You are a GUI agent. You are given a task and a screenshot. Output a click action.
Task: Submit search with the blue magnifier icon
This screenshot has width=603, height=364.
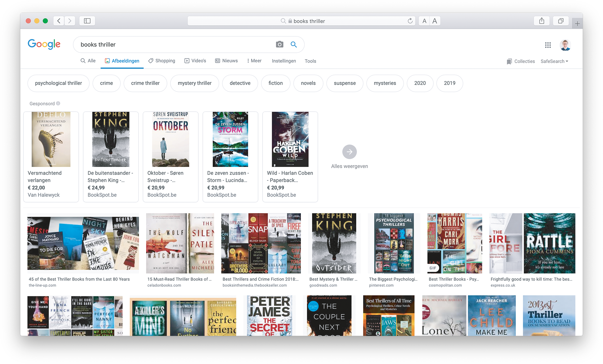(x=294, y=44)
